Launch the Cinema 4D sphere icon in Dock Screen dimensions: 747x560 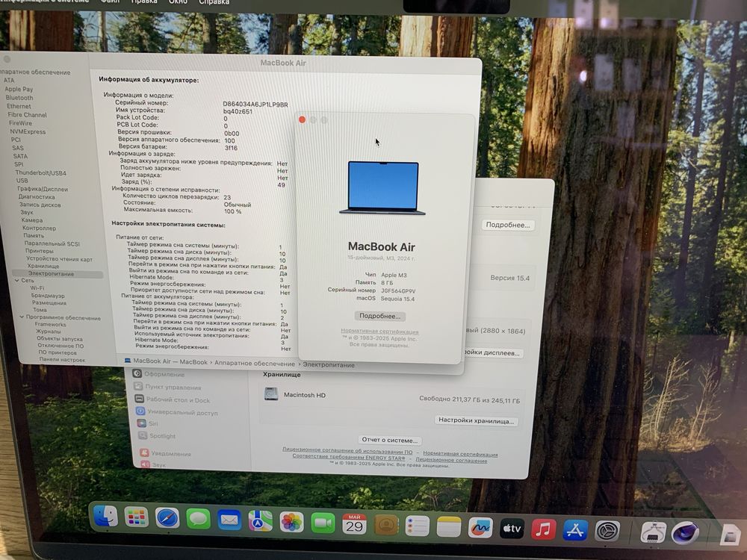tap(685, 533)
